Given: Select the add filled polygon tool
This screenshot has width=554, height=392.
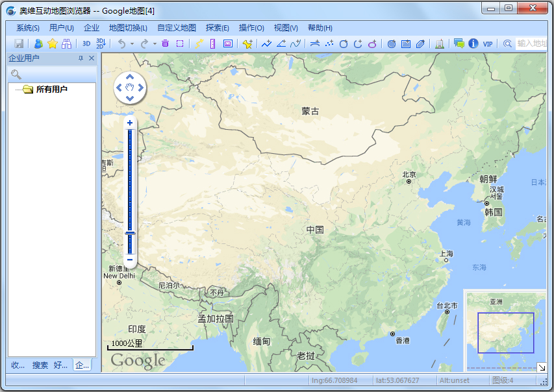Looking at the screenshot, I should [420, 43].
